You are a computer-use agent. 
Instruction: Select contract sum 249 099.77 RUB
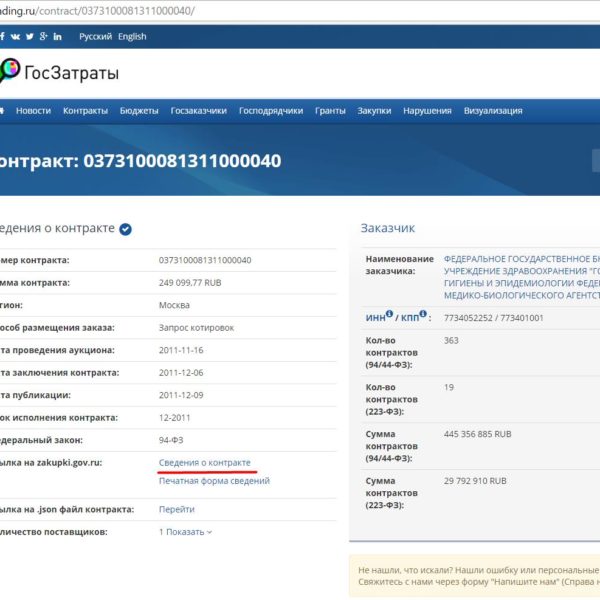[190, 283]
